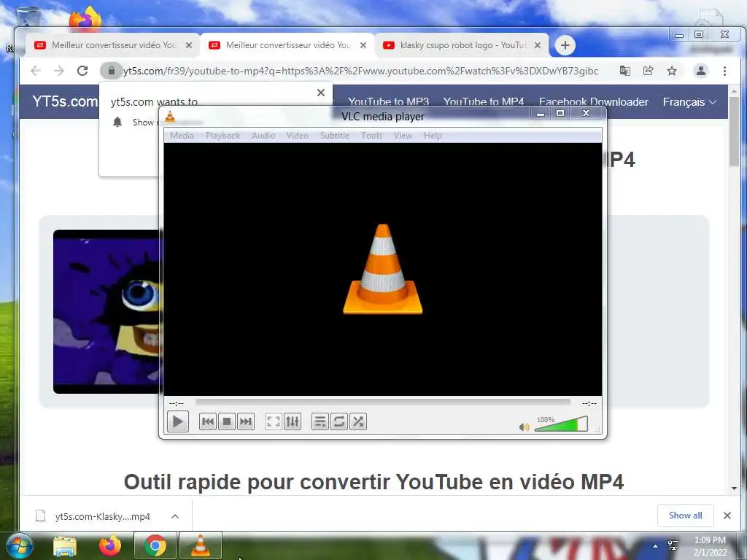Open the VLC Subtitle menu
Image resolution: width=747 pixels, height=560 pixels.
pyautogui.click(x=335, y=135)
